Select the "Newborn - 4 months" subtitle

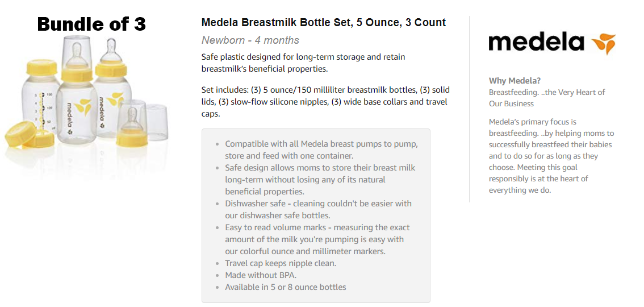coord(250,40)
